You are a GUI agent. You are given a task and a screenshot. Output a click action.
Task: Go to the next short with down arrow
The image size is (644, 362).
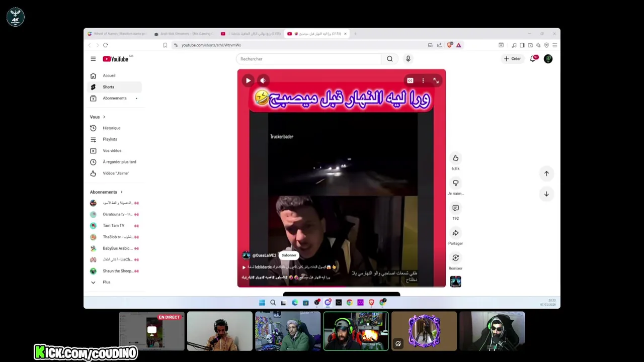click(546, 194)
